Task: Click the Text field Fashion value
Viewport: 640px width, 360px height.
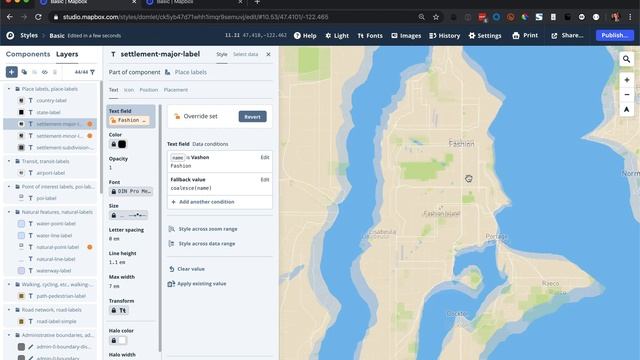Action: point(129,120)
